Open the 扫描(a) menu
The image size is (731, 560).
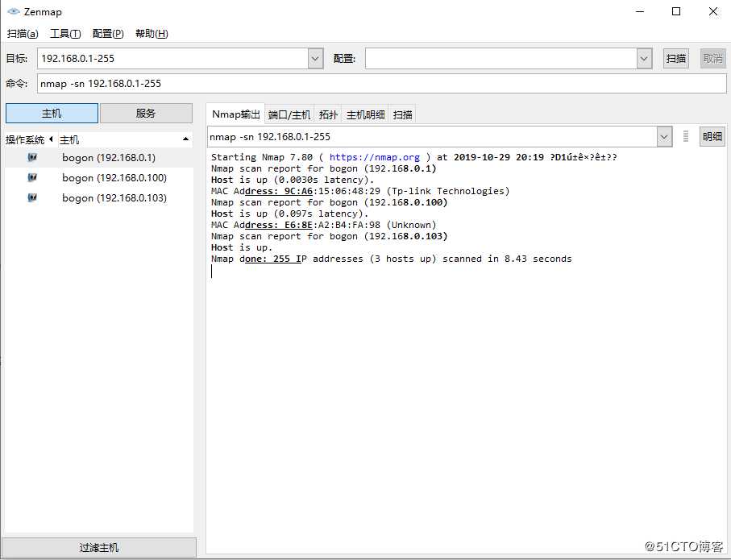(23, 34)
